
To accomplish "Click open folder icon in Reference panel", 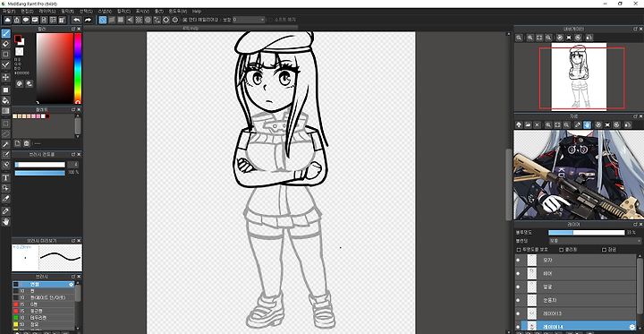I will coord(528,124).
